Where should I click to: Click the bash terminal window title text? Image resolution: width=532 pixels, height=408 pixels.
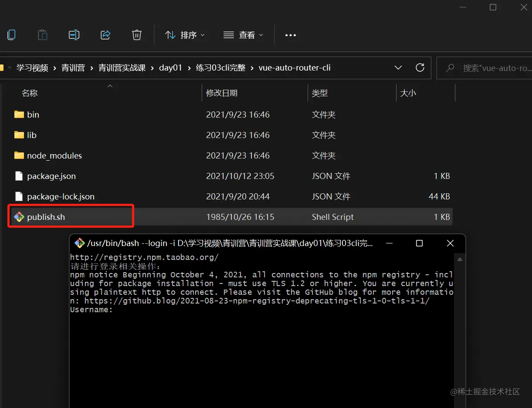click(x=230, y=243)
